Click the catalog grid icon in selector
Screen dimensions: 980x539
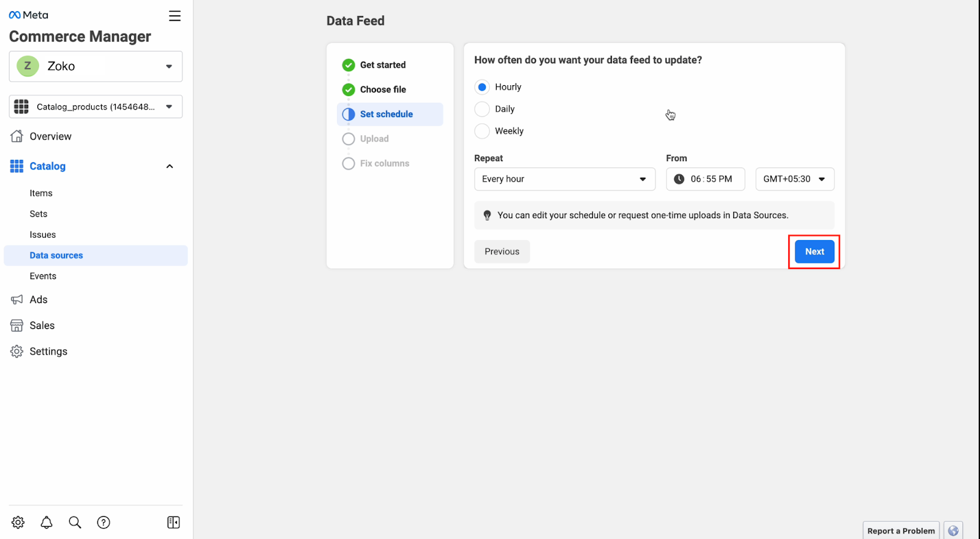point(21,107)
